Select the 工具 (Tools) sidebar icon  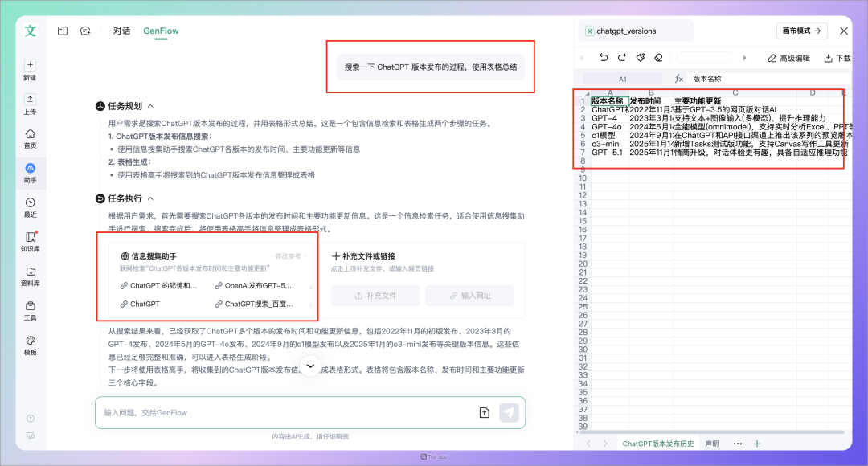pos(30,307)
